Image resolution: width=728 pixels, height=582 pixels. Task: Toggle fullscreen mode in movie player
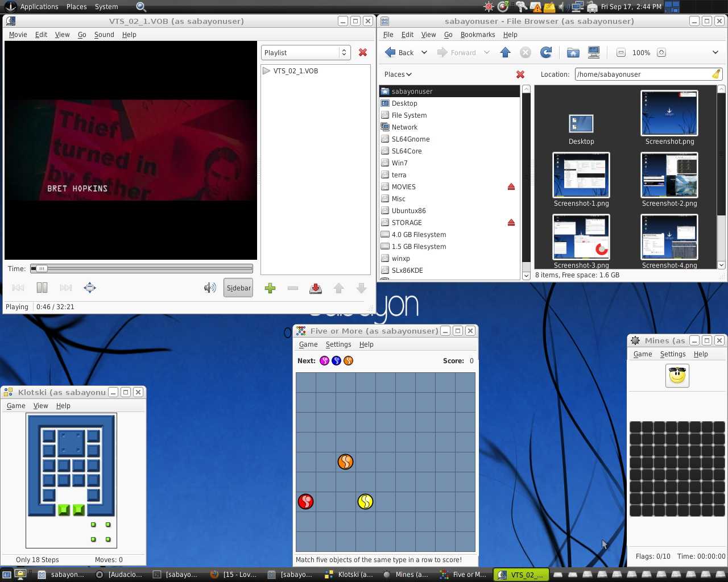(90, 288)
